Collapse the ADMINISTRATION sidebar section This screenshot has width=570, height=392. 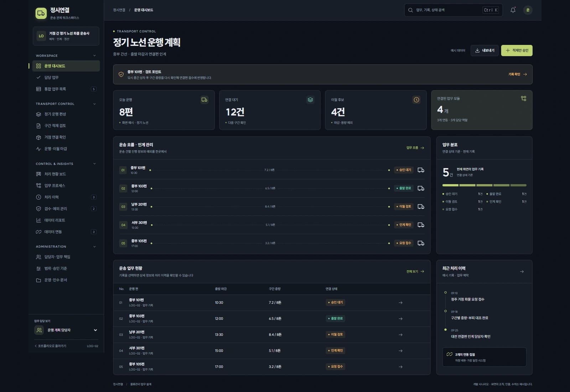pos(94,247)
